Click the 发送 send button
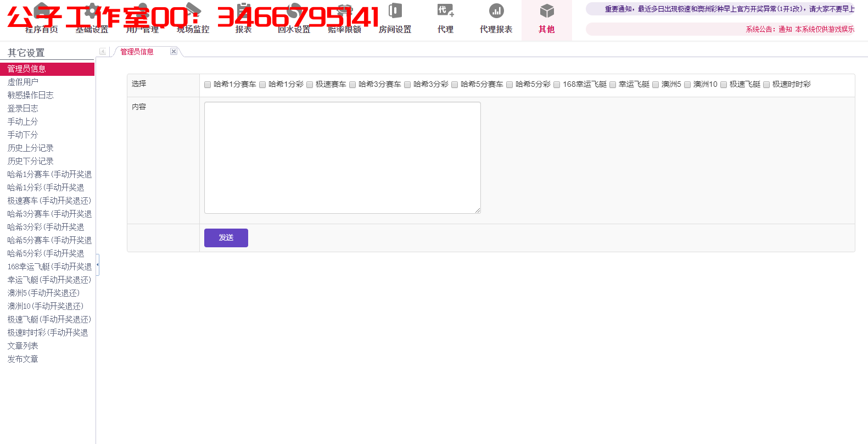Viewport: 868px width, 444px height. tap(226, 238)
